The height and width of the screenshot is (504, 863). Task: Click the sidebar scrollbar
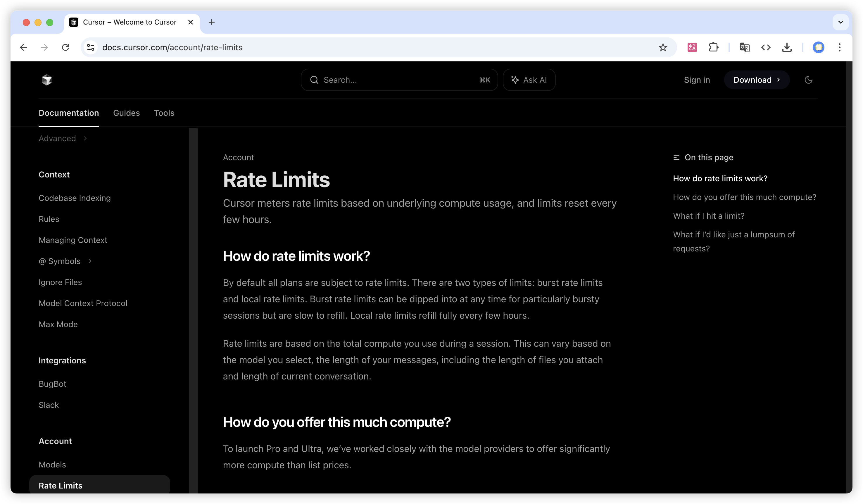point(193,310)
